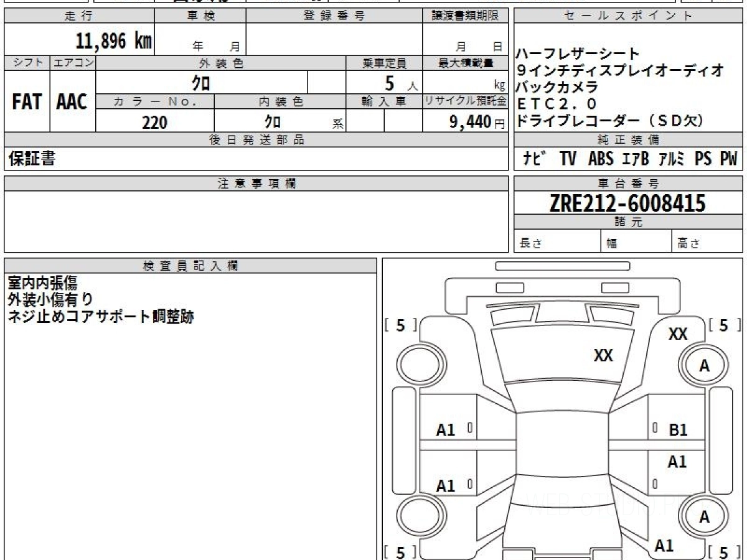Click the A1 mark directly below B1

pyautogui.click(x=677, y=462)
